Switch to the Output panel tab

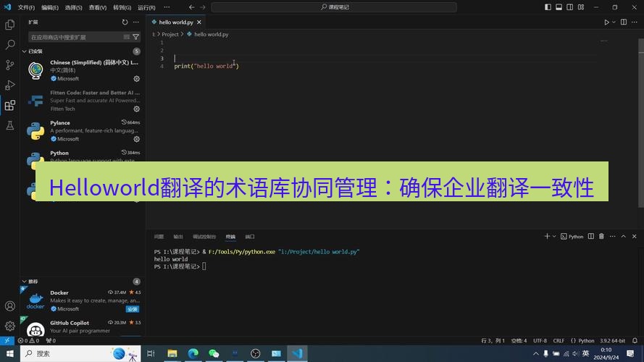(x=177, y=237)
